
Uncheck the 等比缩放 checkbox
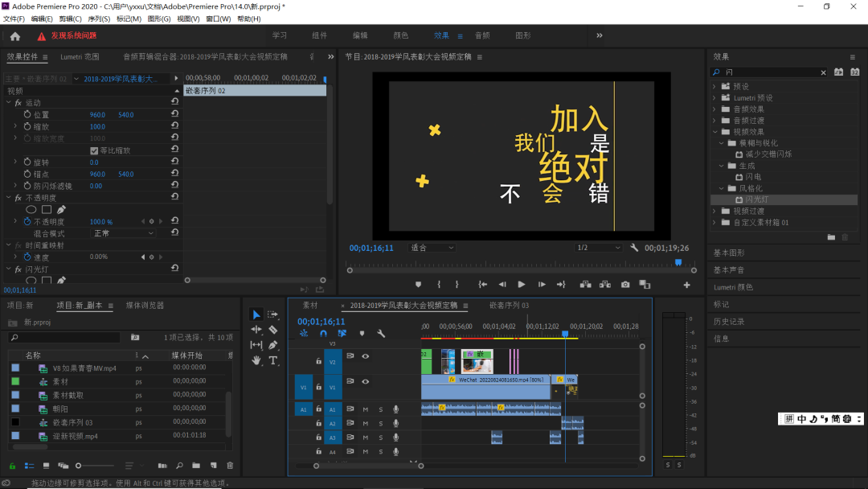pos(94,150)
